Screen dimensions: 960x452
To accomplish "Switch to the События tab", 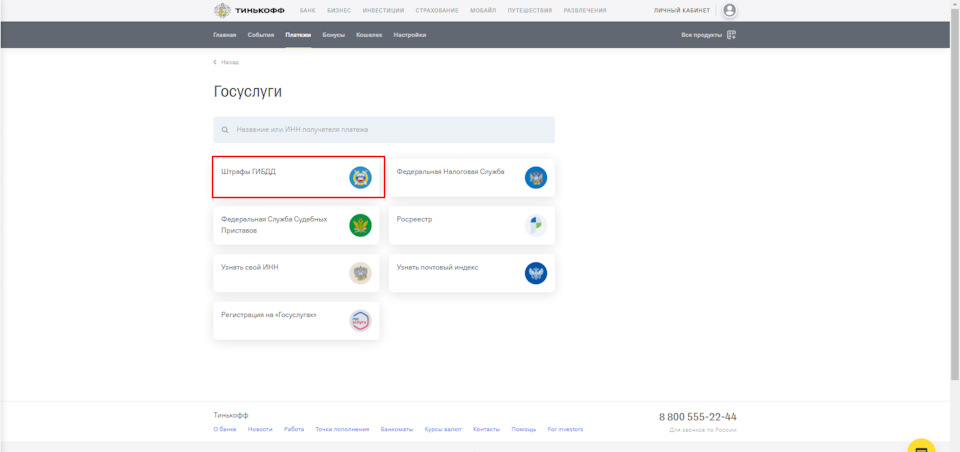I will point(261,35).
